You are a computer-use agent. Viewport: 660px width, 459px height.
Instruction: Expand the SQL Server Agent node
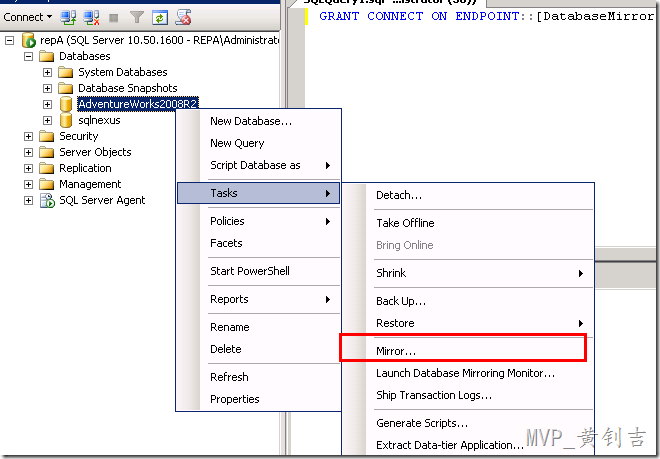click(28, 200)
